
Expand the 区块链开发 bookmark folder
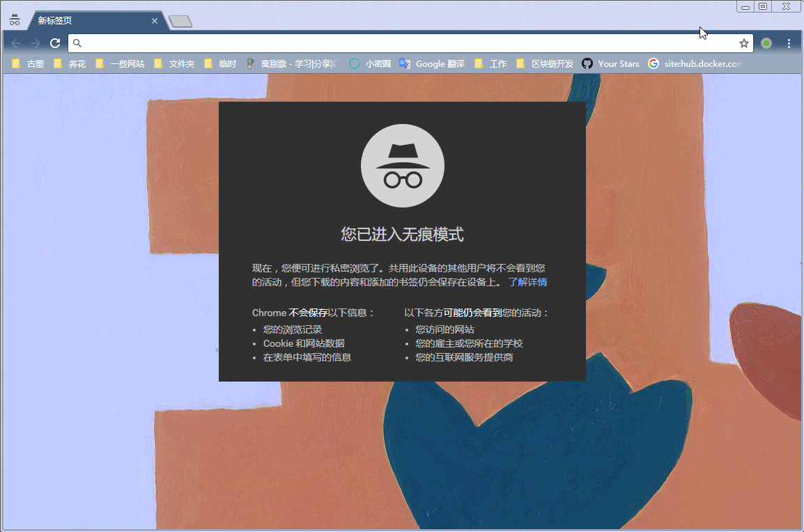pos(545,63)
